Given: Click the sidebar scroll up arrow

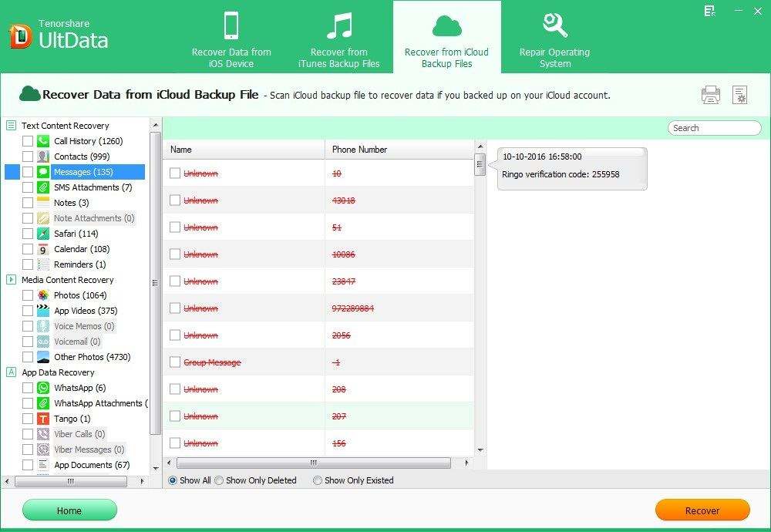Looking at the screenshot, I should tap(156, 125).
